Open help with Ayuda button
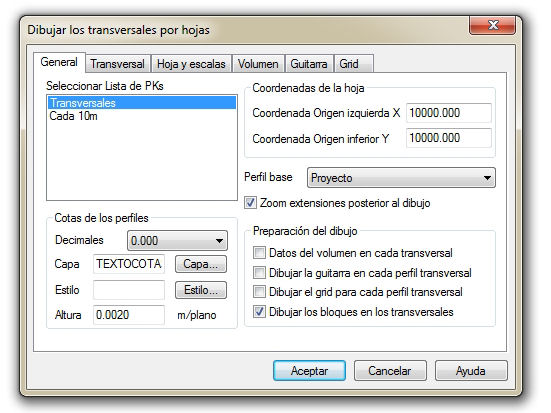 (x=471, y=370)
